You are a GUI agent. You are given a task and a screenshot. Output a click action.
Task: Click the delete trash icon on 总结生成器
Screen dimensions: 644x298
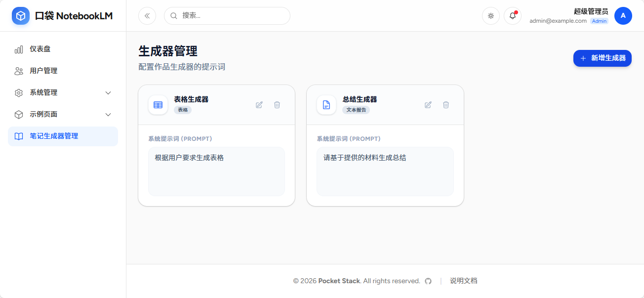[446, 105]
